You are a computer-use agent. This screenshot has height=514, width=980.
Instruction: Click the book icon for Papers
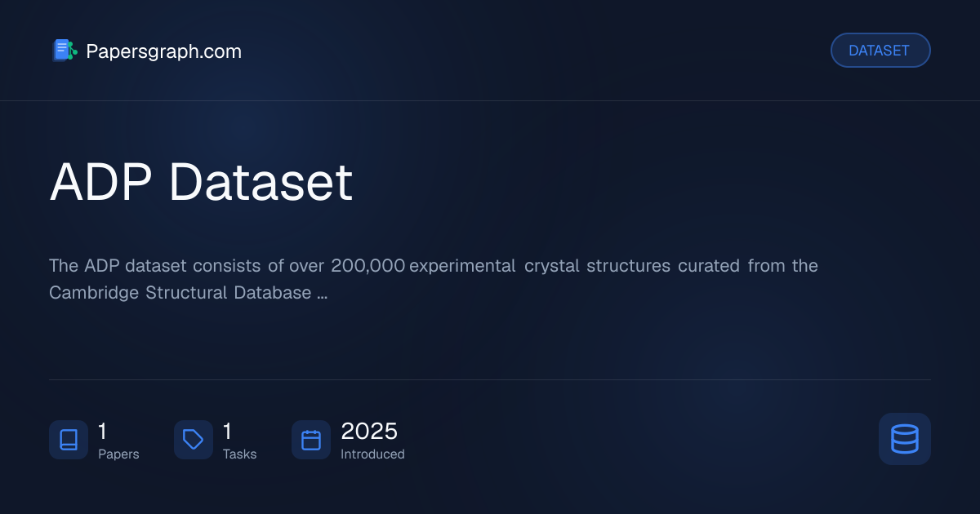click(x=69, y=440)
